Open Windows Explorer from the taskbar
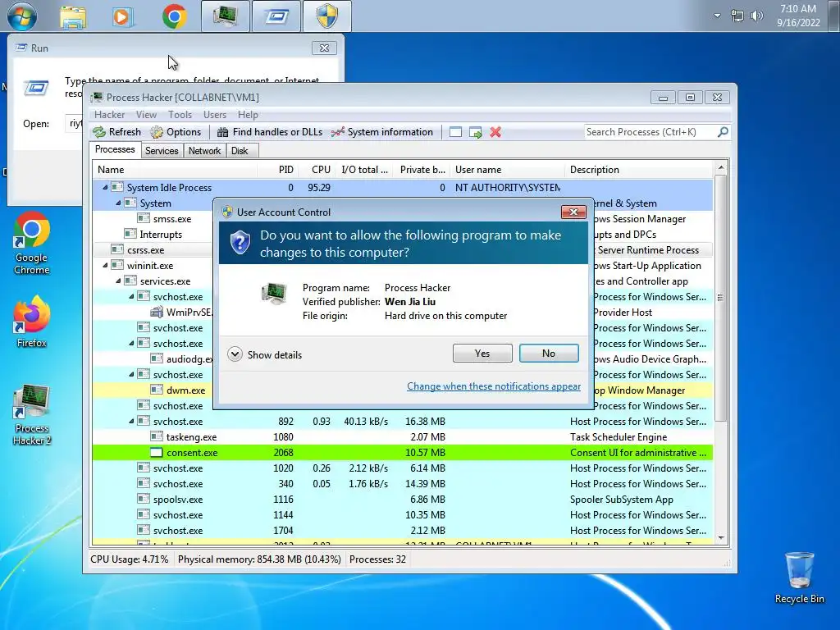840x630 pixels. 73,17
